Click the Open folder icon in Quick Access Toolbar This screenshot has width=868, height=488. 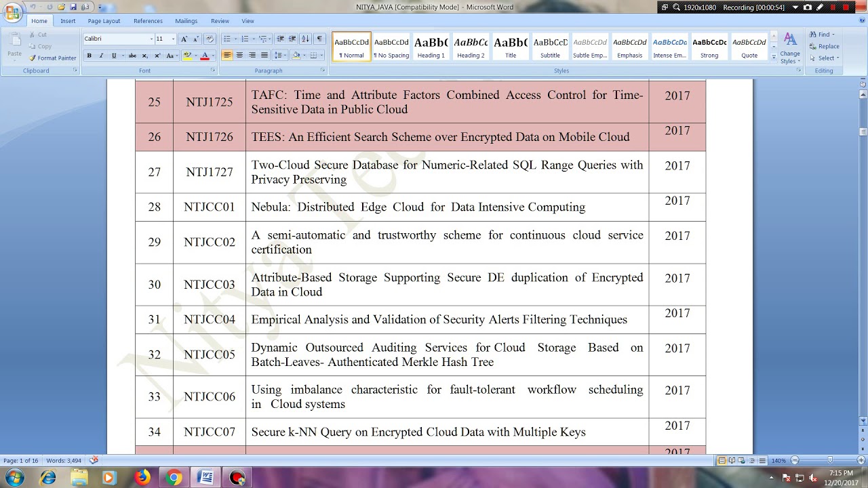62,7
